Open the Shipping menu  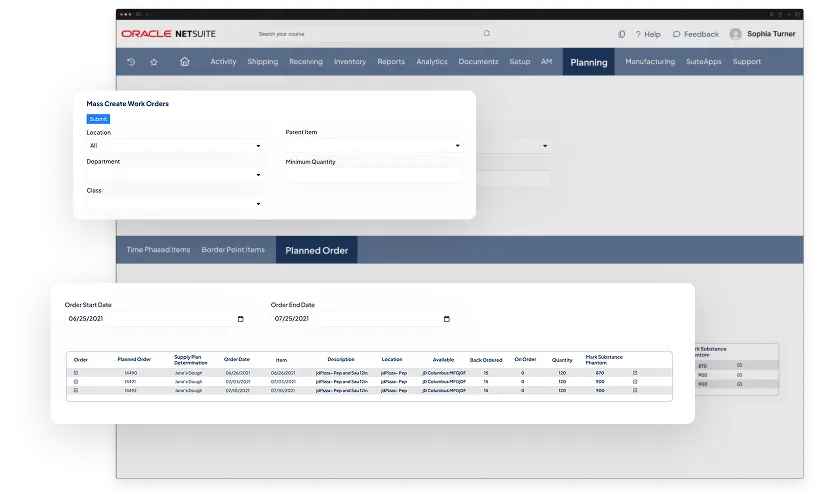tap(262, 62)
